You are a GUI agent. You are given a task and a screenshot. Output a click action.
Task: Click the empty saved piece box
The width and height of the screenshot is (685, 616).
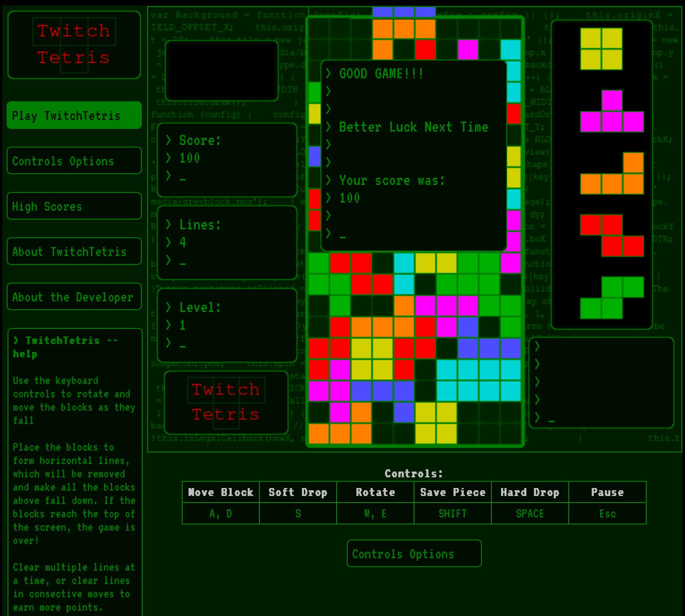tap(221, 71)
